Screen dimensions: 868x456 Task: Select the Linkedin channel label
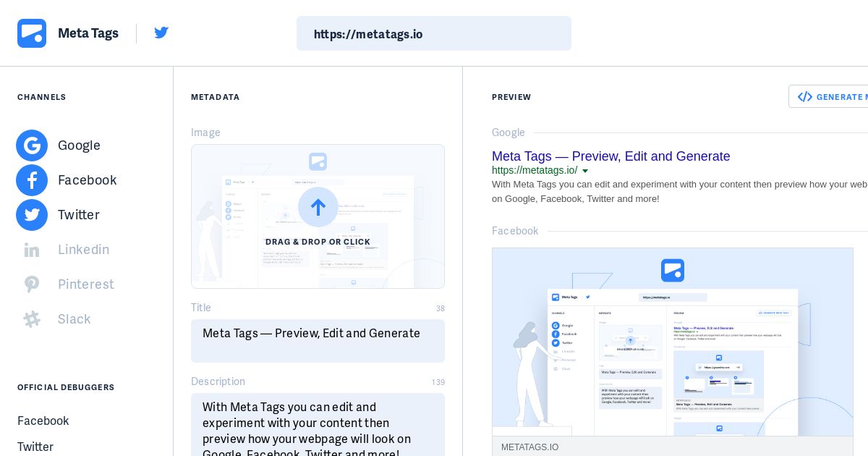[83, 250]
